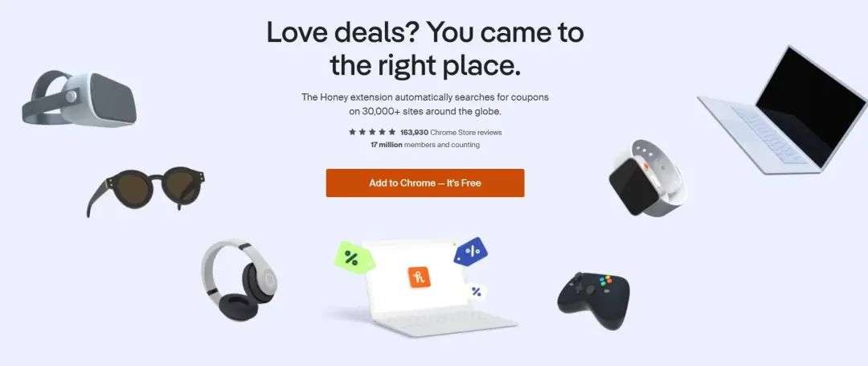Click the '30,000+ sites around the globe' line

(x=425, y=111)
